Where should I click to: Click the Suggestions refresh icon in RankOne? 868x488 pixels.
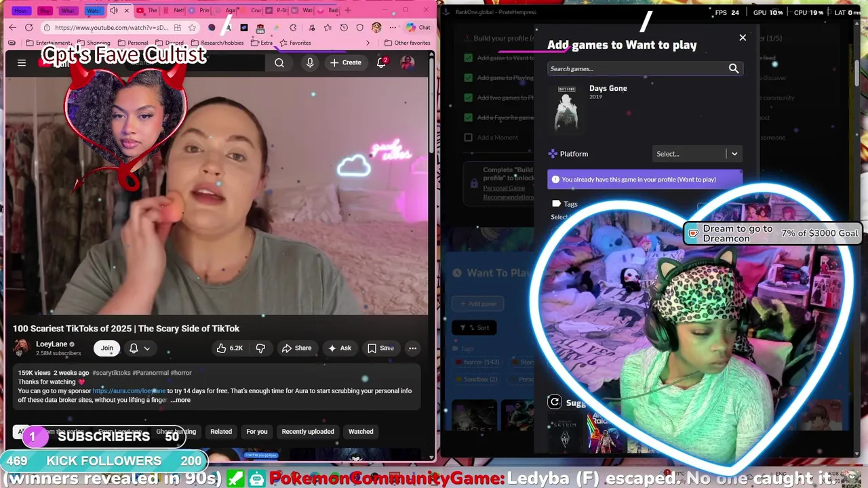[555, 402]
